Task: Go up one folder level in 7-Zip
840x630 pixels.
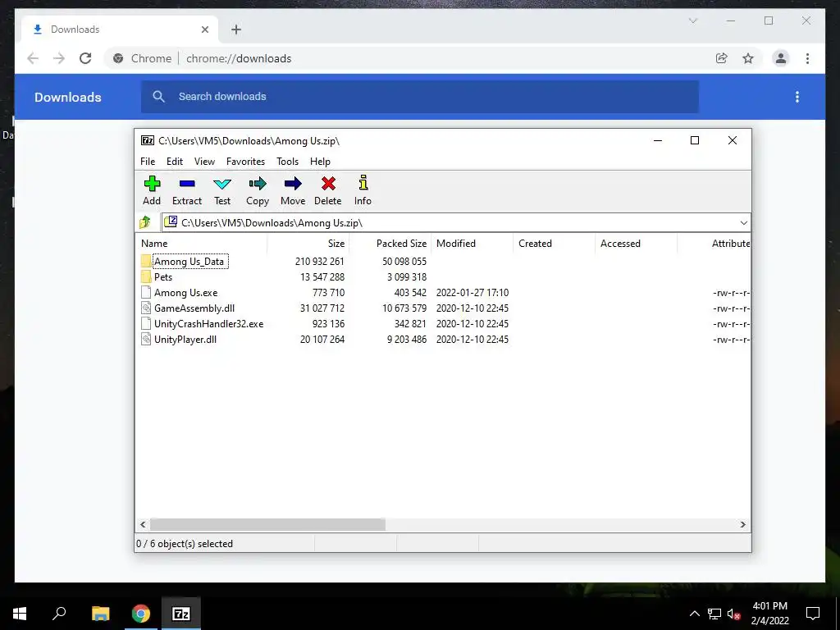Action: tap(145, 222)
